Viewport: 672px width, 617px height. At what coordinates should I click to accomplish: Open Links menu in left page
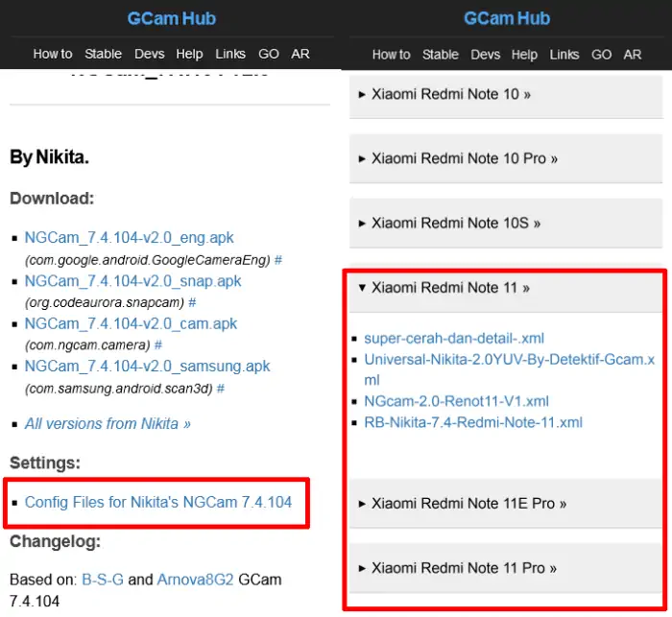pos(230,54)
